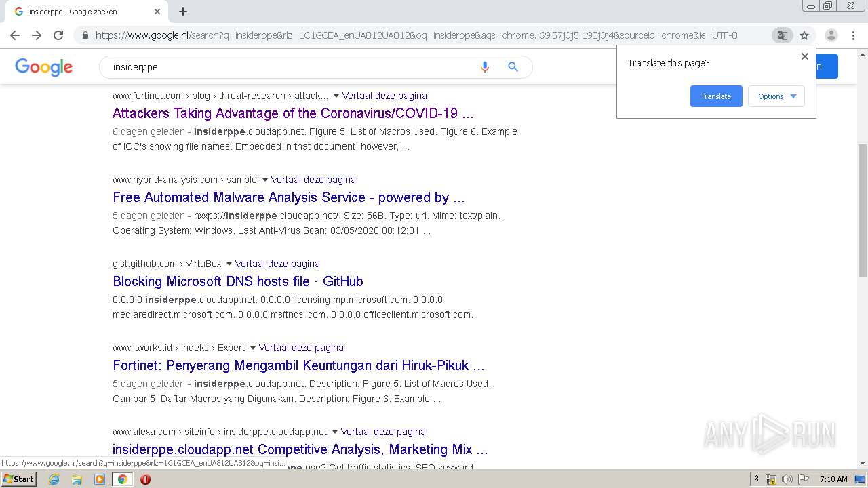The width and height of the screenshot is (868, 488).
Task: Click the red stop-sign taskbar icon
Action: click(x=145, y=479)
